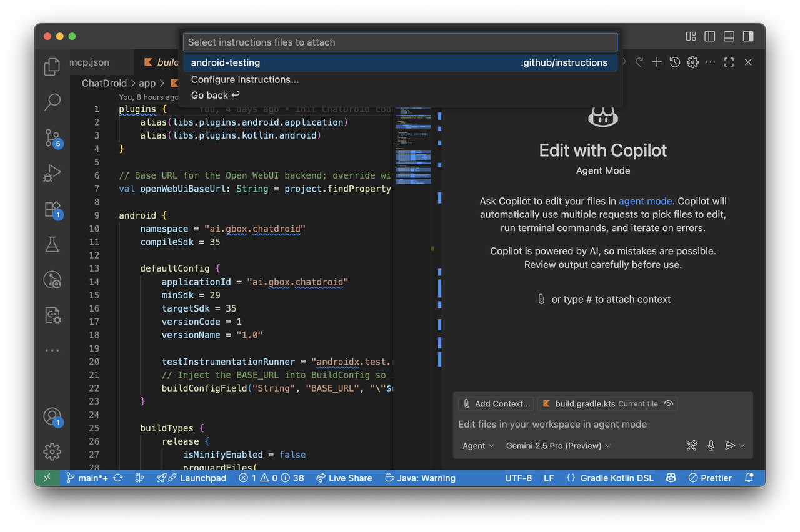This screenshot has width=800, height=532.
Task: Click the minSdk = 29 line
Action: coord(191,295)
